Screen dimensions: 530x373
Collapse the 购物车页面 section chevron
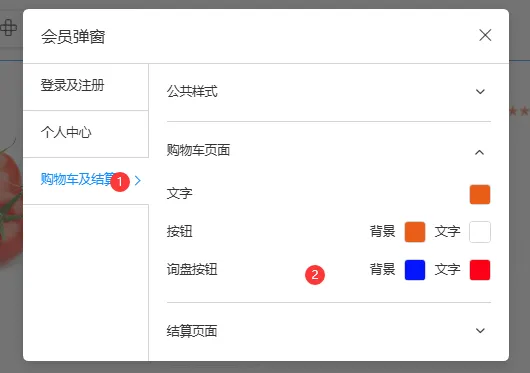[x=479, y=152]
